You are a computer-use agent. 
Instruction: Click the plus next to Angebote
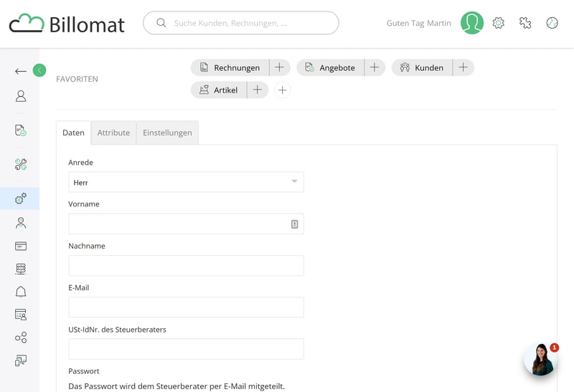coord(374,67)
